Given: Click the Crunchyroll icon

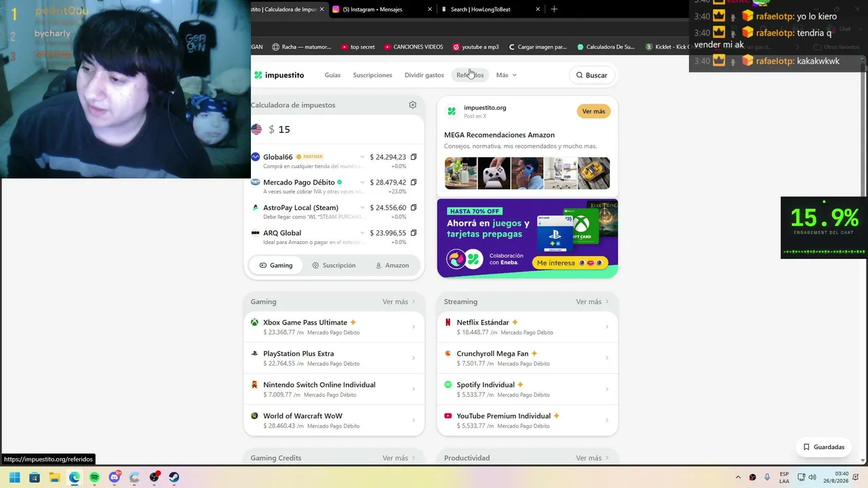Looking at the screenshot, I should 448,354.
